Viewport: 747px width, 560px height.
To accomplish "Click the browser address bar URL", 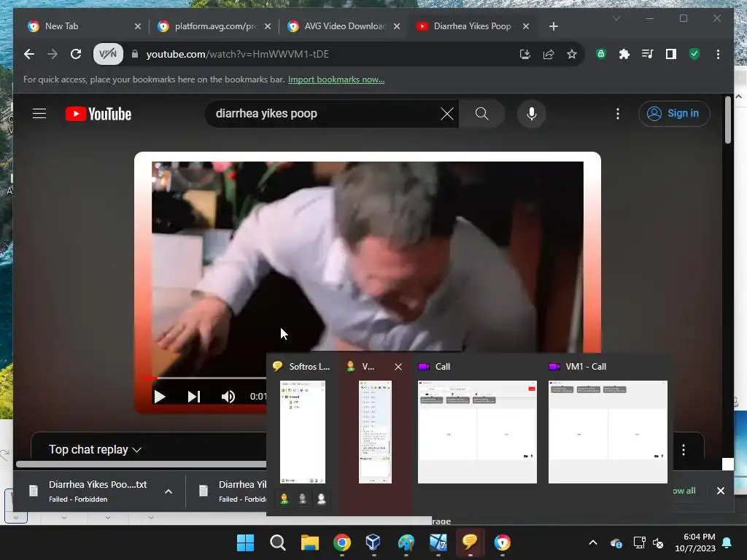I will (x=237, y=54).
